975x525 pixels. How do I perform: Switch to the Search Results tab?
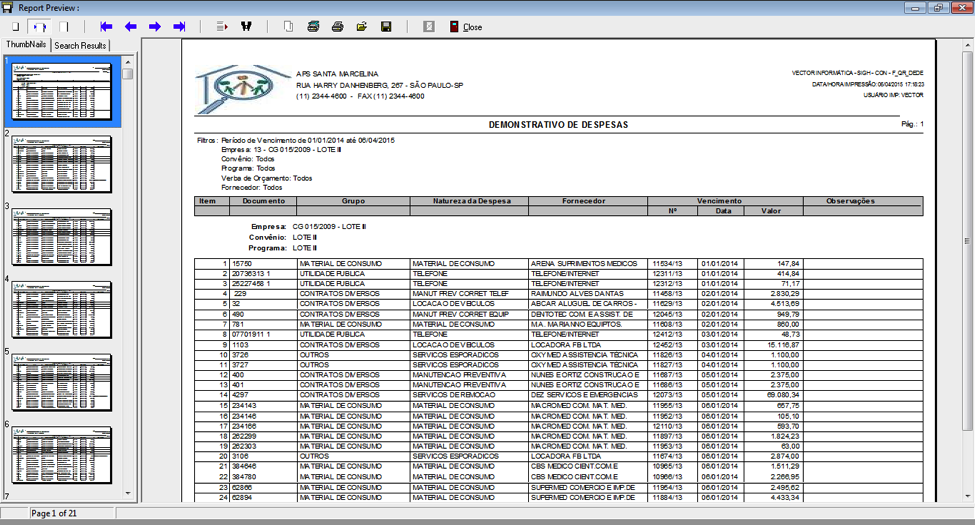point(80,45)
